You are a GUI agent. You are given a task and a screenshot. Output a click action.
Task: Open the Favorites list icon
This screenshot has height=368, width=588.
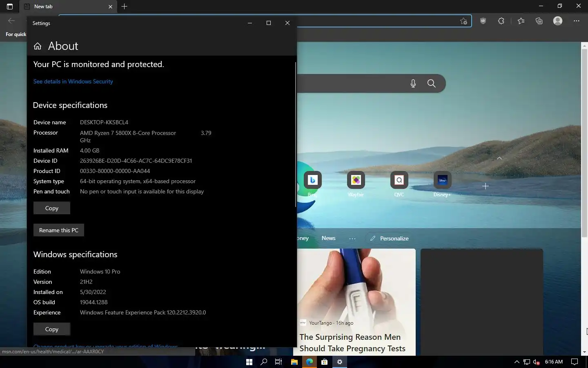click(521, 21)
